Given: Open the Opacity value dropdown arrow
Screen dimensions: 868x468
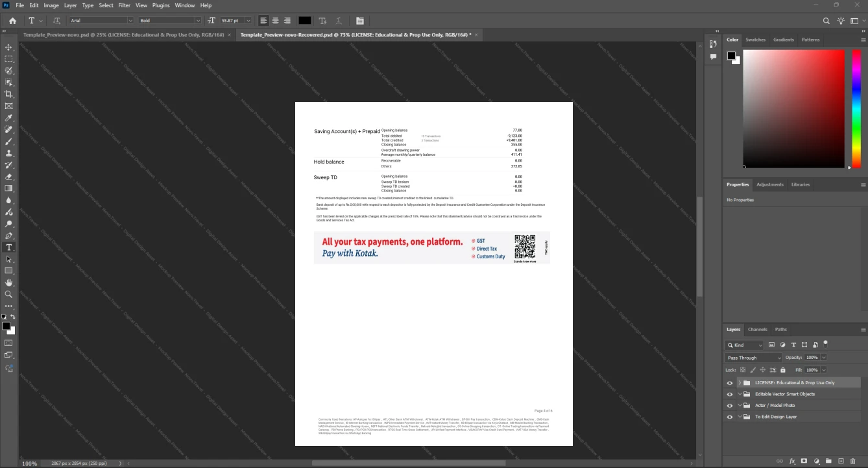Looking at the screenshot, I should [824, 358].
